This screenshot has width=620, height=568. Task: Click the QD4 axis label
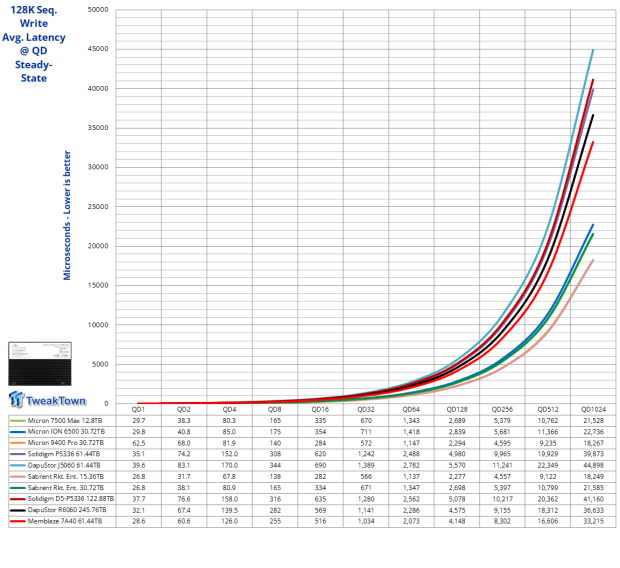229,409
